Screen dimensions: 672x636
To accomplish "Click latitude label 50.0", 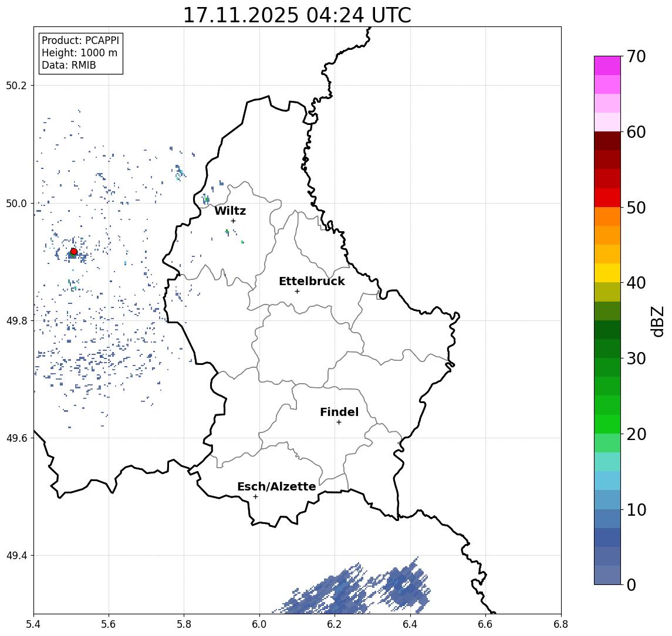I will point(16,203).
